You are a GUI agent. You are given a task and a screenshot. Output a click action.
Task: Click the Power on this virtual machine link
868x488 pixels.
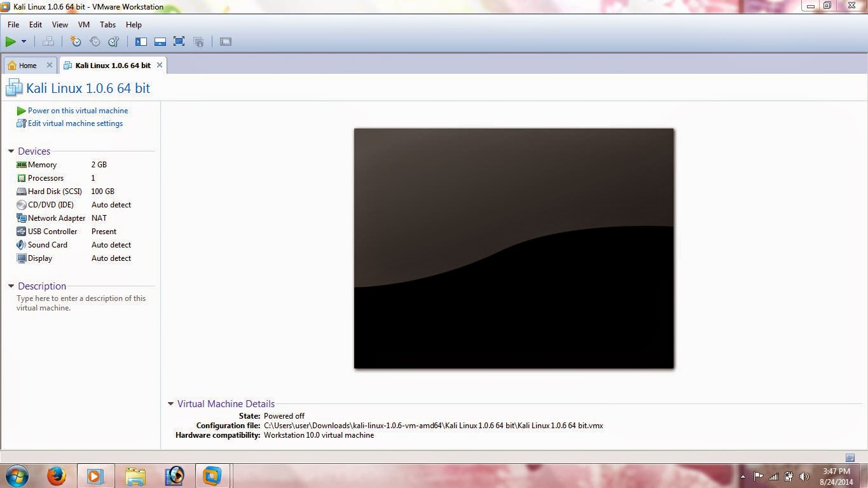pos(77,110)
